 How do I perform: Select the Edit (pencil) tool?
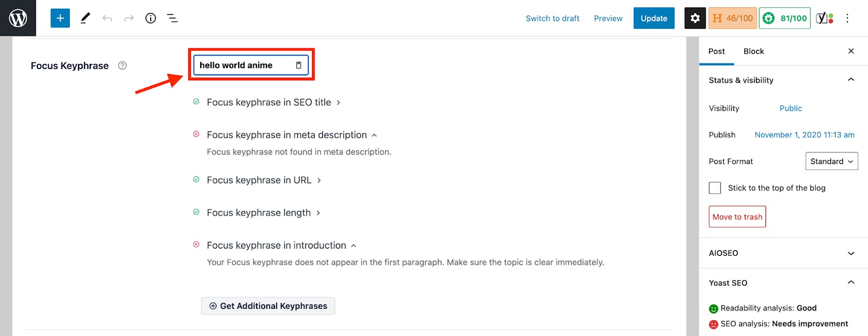tap(85, 18)
